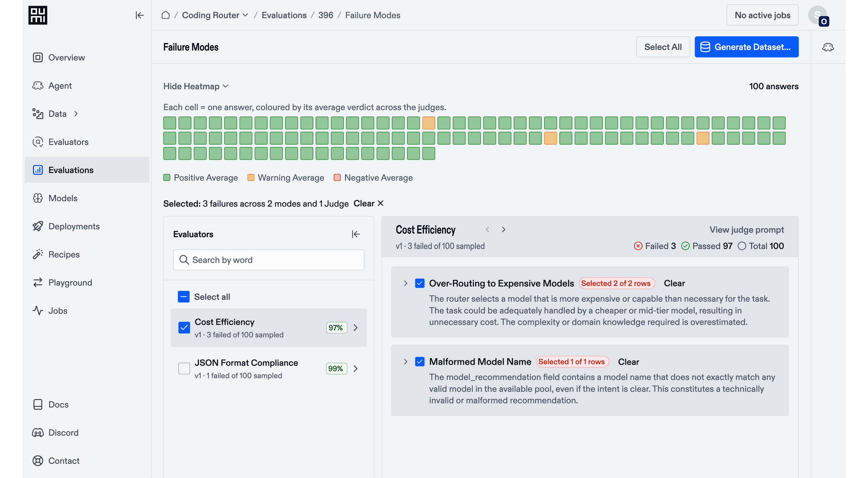
Task: Click the last green cell in third heatmap row
Action: click(x=429, y=154)
